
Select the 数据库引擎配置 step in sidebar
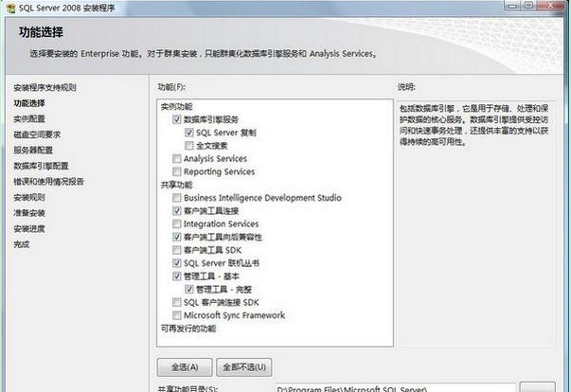tap(41, 166)
